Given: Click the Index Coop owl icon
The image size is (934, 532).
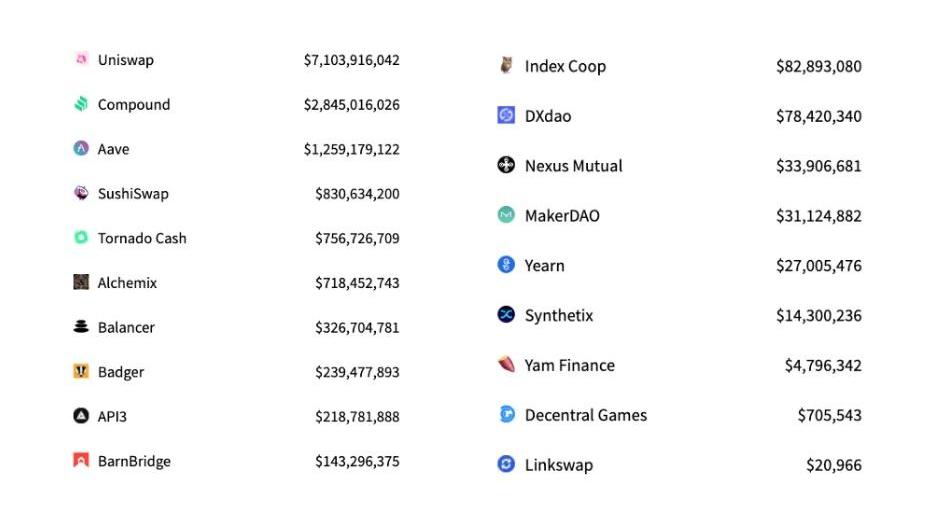Looking at the screenshot, I should click(506, 66).
